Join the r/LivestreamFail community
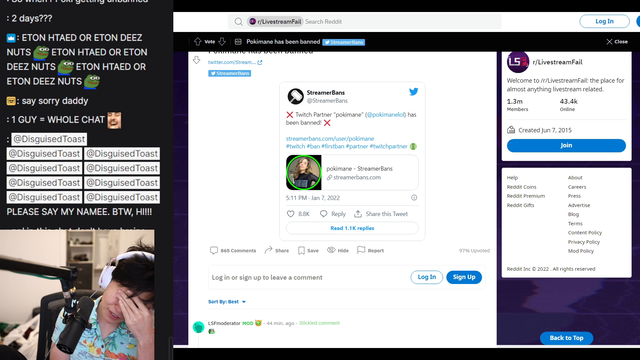 pos(566,145)
